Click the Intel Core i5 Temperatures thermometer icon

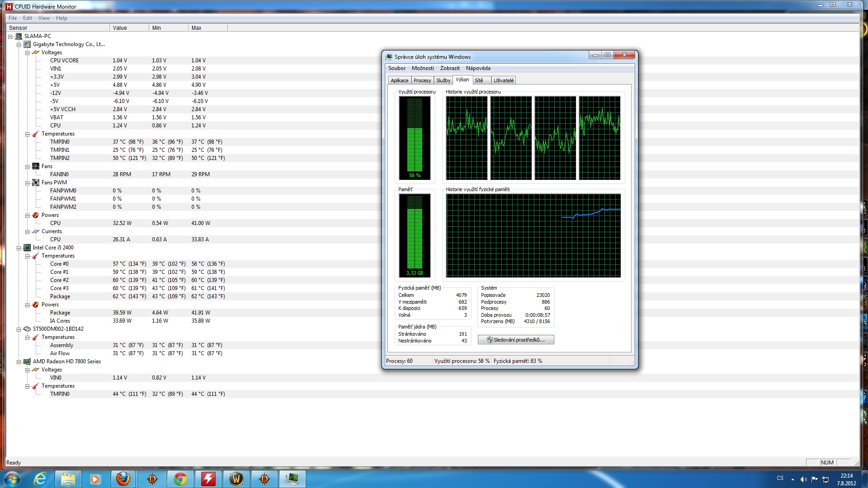coord(36,256)
